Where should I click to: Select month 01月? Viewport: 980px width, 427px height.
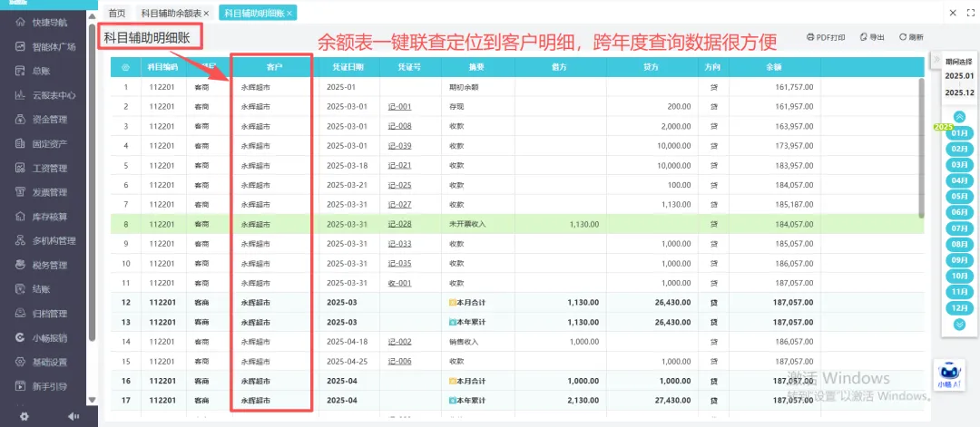[x=959, y=133]
